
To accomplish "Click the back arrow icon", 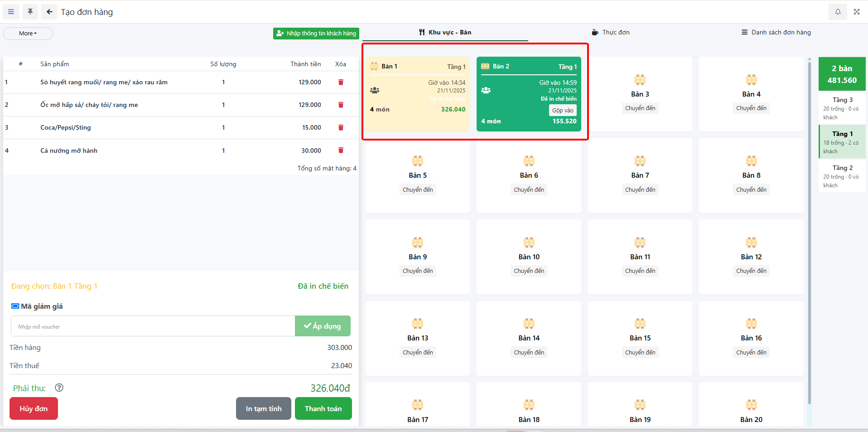I will pos(49,12).
